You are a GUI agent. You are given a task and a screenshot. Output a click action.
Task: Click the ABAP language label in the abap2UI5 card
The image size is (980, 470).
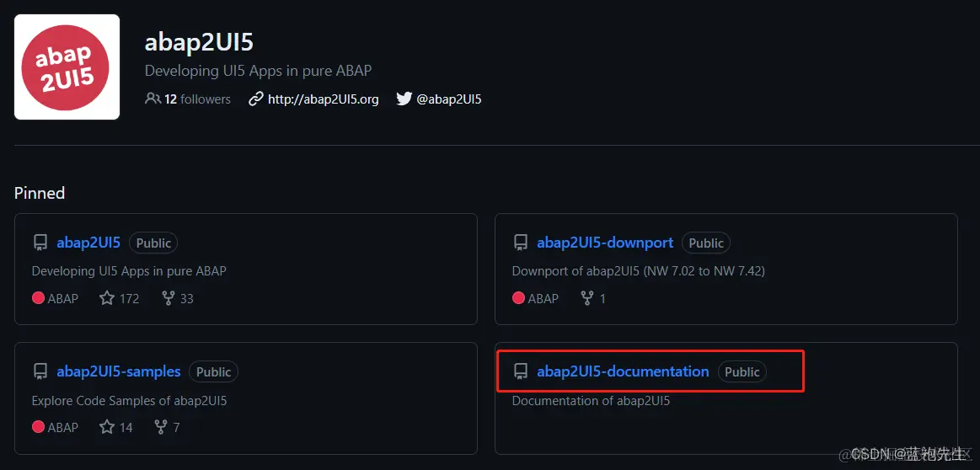pos(56,298)
